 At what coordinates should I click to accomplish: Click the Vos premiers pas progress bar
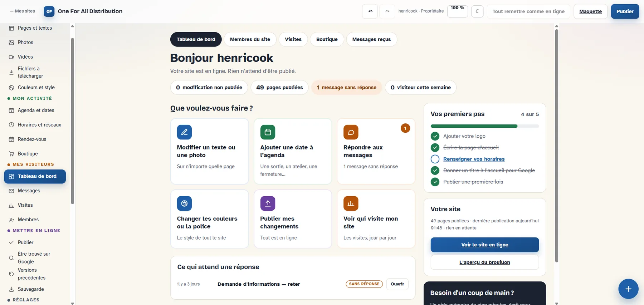tap(485, 126)
